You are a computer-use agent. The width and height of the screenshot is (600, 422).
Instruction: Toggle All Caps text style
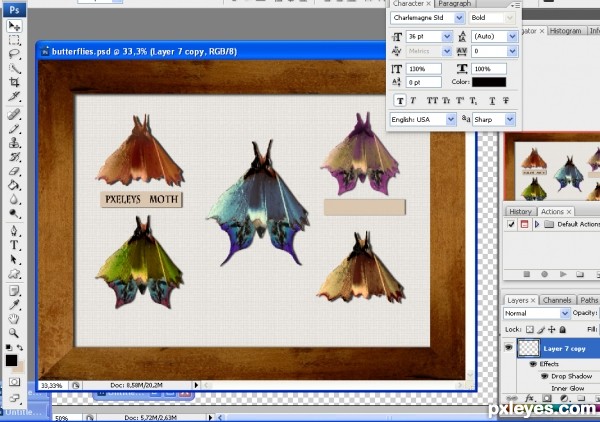point(432,101)
